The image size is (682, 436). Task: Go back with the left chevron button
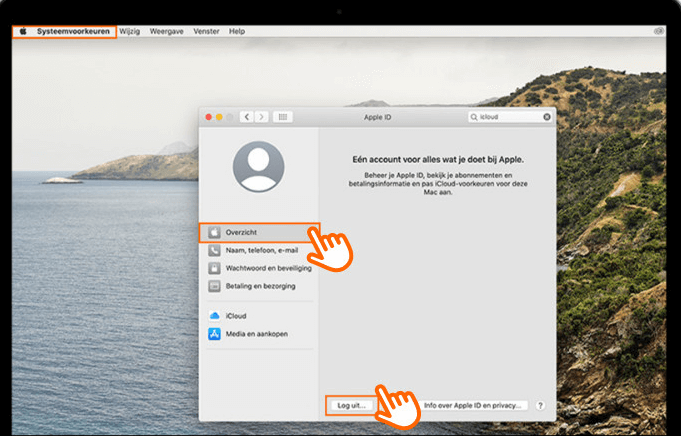coord(247,117)
